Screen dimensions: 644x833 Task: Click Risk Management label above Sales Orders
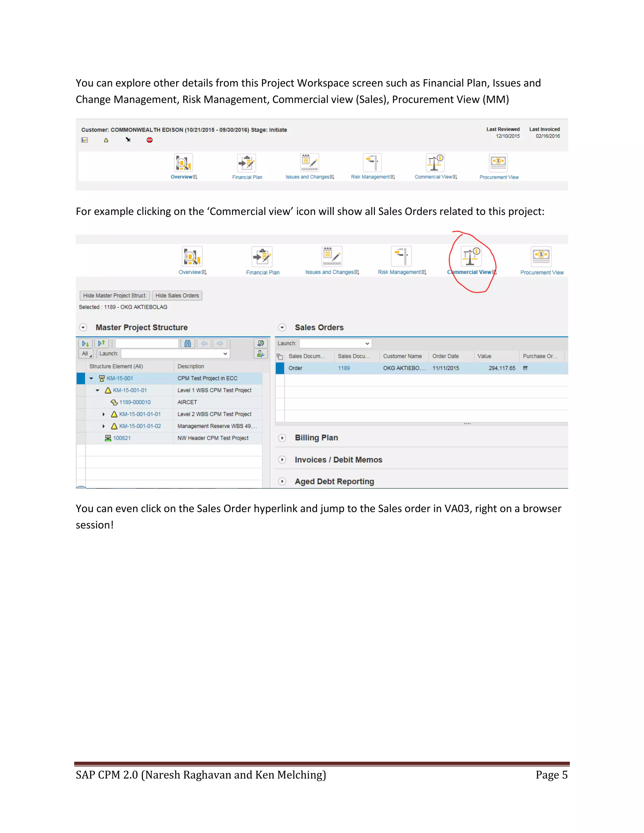pos(399,272)
